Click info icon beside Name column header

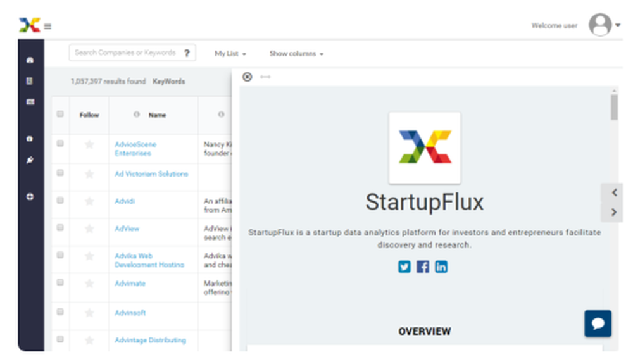click(137, 115)
